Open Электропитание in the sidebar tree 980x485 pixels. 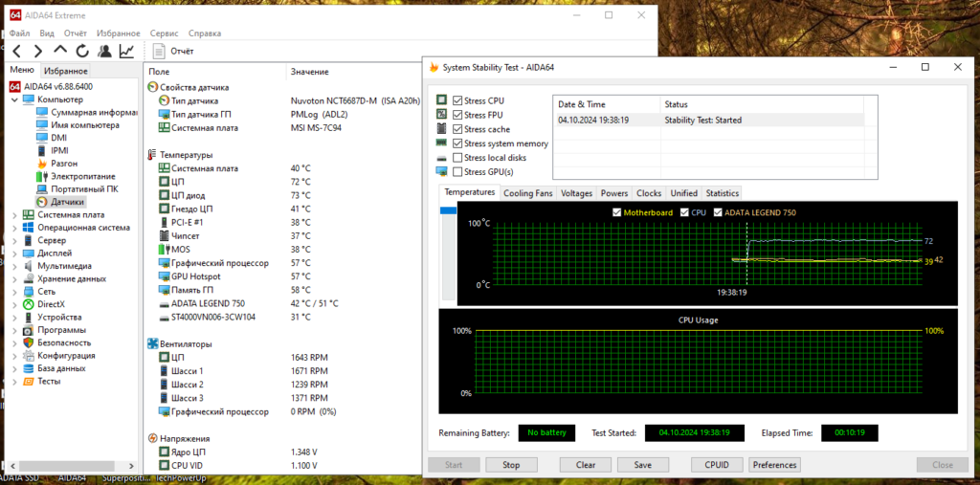click(83, 176)
